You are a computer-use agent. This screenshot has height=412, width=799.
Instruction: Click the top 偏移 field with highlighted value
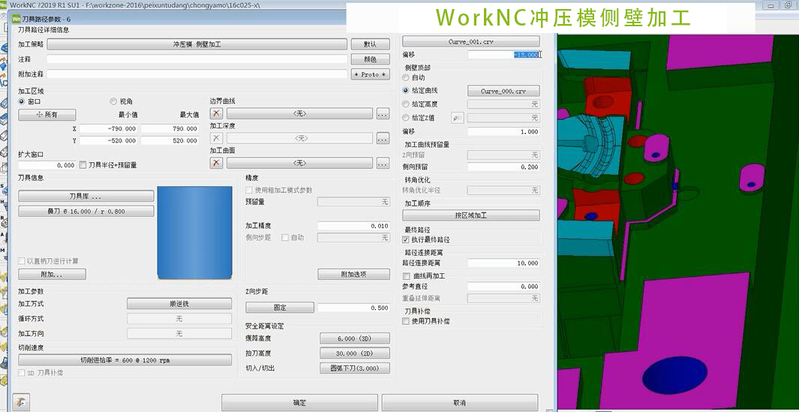coord(503,54)
